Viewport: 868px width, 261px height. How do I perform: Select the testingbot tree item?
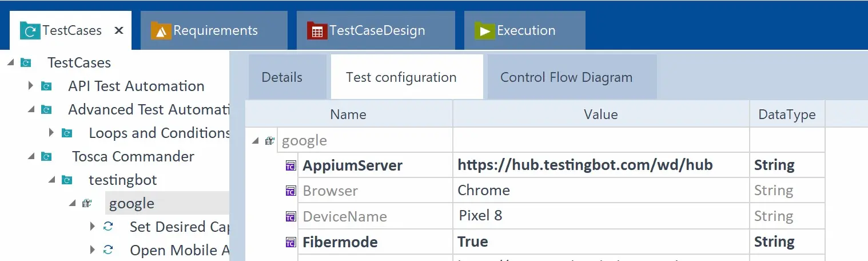coord(122,180)
